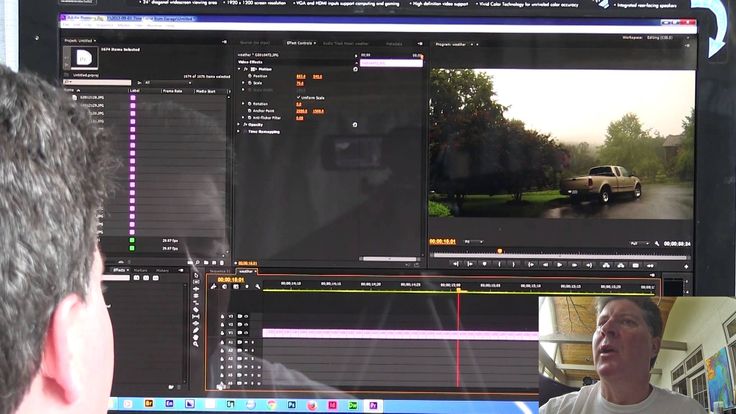Click the Export Frame camera button

click(x=636, y=265)
